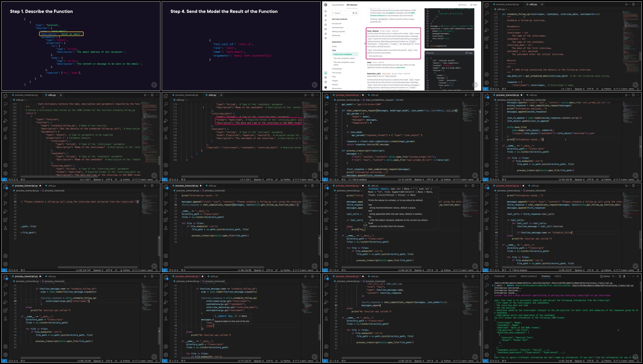Close the terminal panel with the X icon
The height and width of the screenshot is (364, 643).
(638, 276)
